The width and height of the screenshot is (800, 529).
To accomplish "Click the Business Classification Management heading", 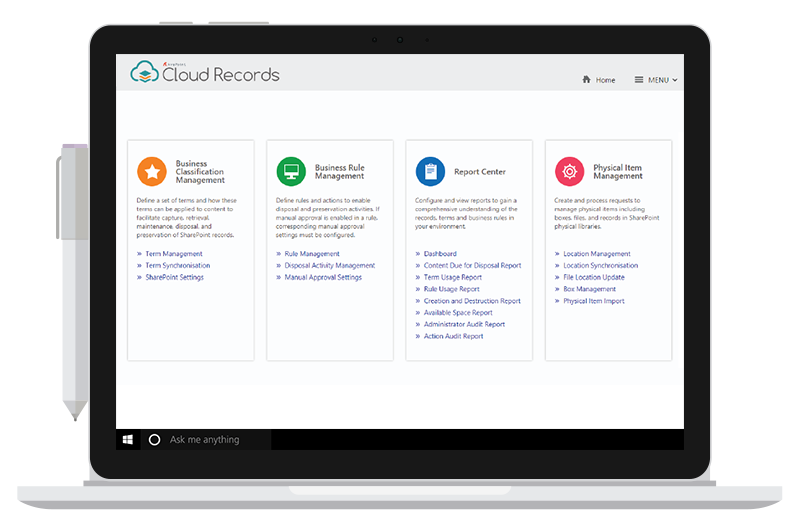I will 200,171.
